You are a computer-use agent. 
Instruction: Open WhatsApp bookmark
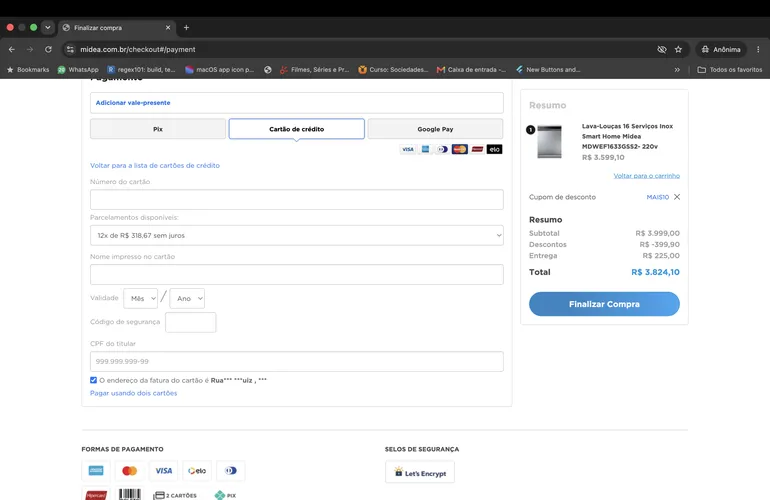coord(78,70)
